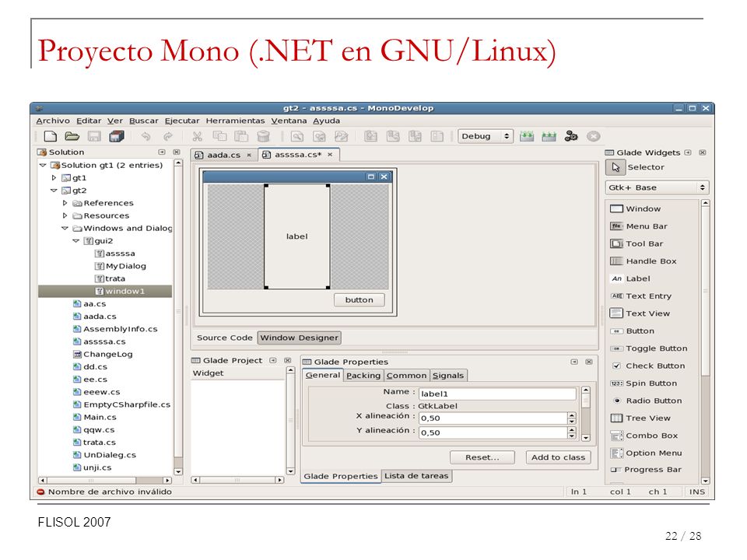Click the button widget in designer
The image size is (747, 560).
[359, 300]
